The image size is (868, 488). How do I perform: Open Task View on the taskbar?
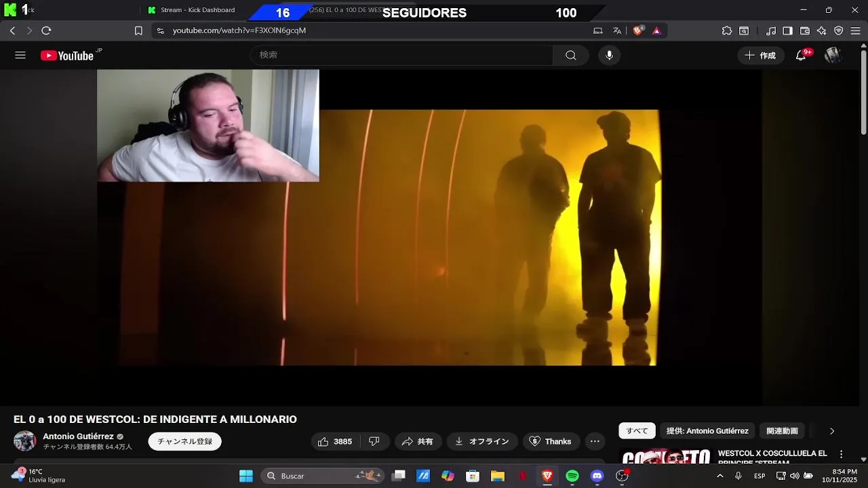click(x=399, y=476)
